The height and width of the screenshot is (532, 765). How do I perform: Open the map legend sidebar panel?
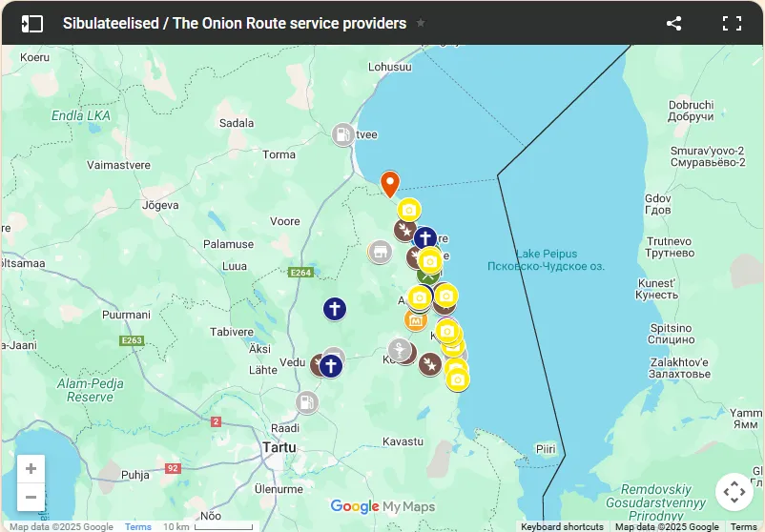tap(32, 24)
